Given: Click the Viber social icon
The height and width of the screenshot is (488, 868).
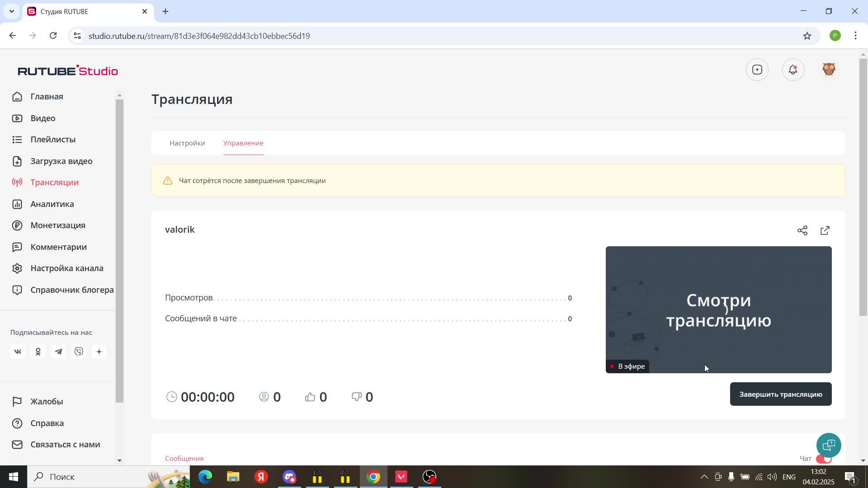Looking at the screenshot, I should point(79,352).
